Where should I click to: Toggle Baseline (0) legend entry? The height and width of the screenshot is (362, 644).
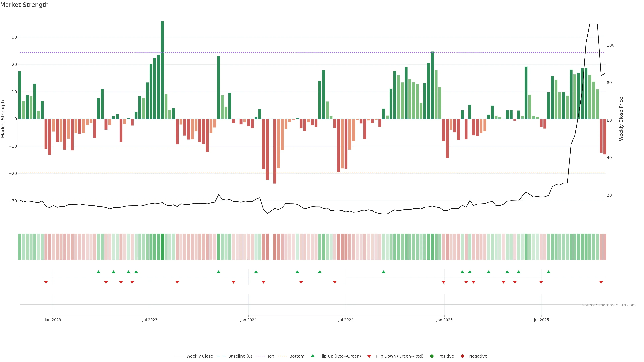[234, 356]
